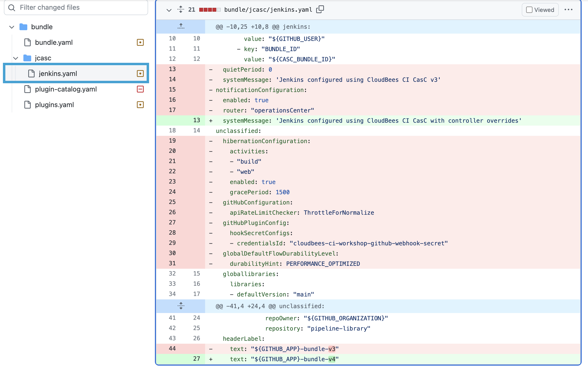The image size is (588, 369).
Task: Click the modified status icon beside bundle.yaml
Action: click(x=140, y=42)
